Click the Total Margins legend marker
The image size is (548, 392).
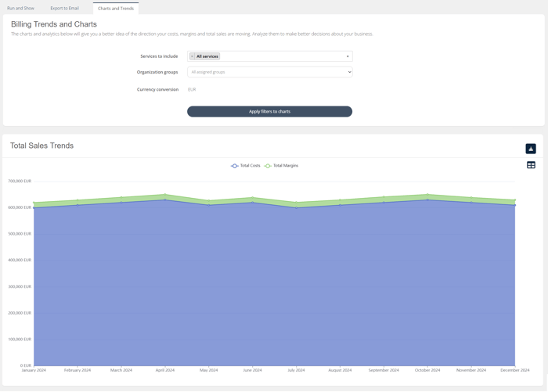click(268, 166)
